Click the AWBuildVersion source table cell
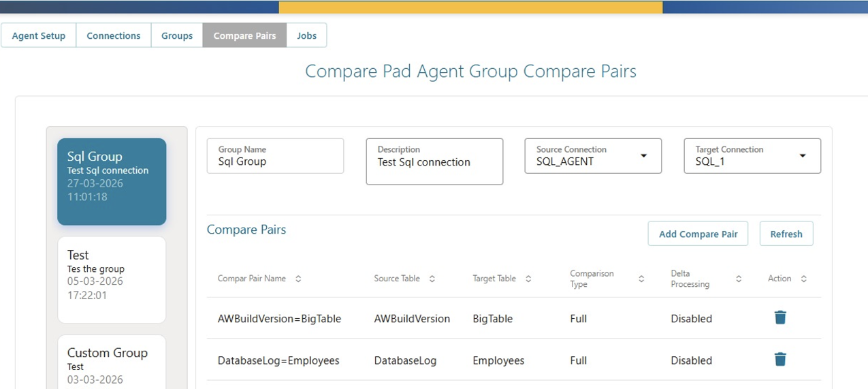 coord(412,319)
